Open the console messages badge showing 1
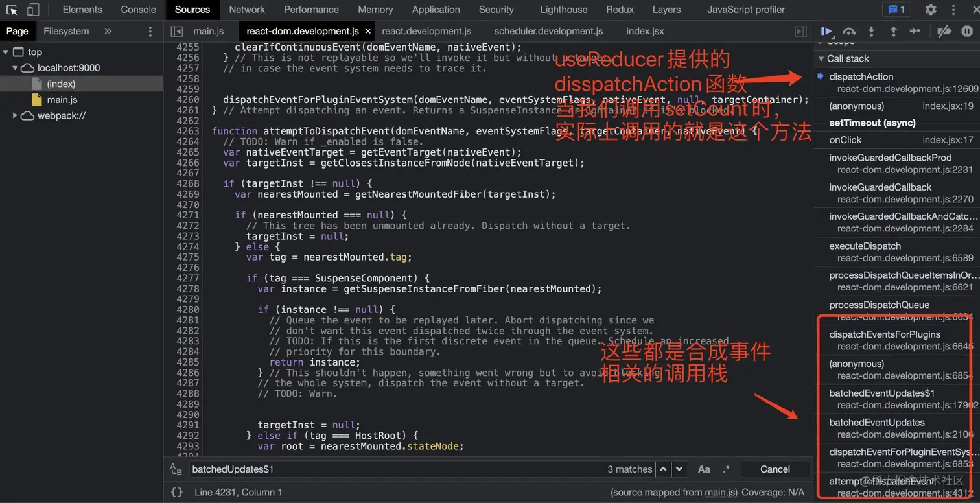 pos(897,10)
